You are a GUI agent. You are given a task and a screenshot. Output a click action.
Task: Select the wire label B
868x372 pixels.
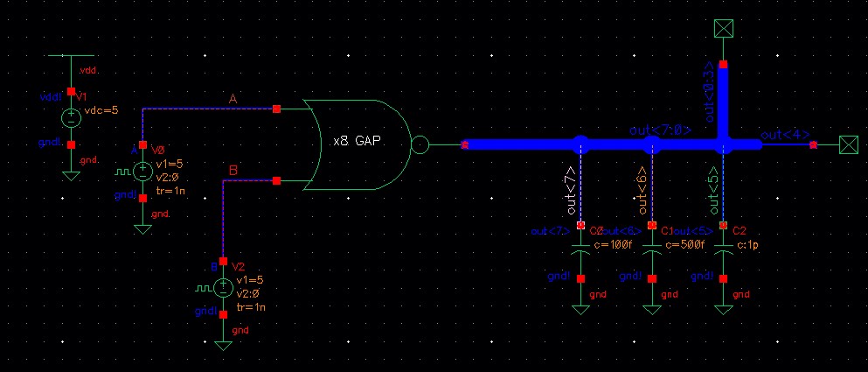pyautogui.click(x=233, y=170)
